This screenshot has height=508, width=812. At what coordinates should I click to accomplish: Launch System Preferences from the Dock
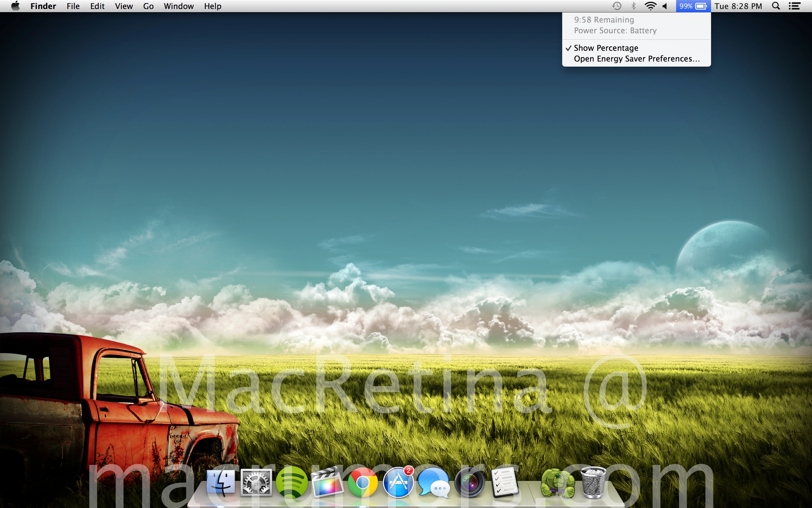pos(256,483)
